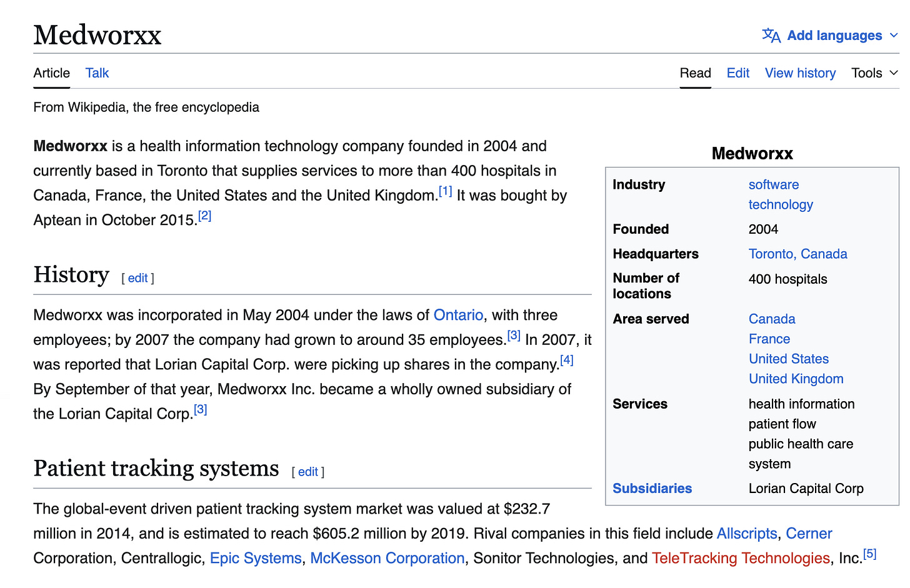Open citation [1] after United Kingdom
The image size is (910, 588).
[x=445, y=191]
